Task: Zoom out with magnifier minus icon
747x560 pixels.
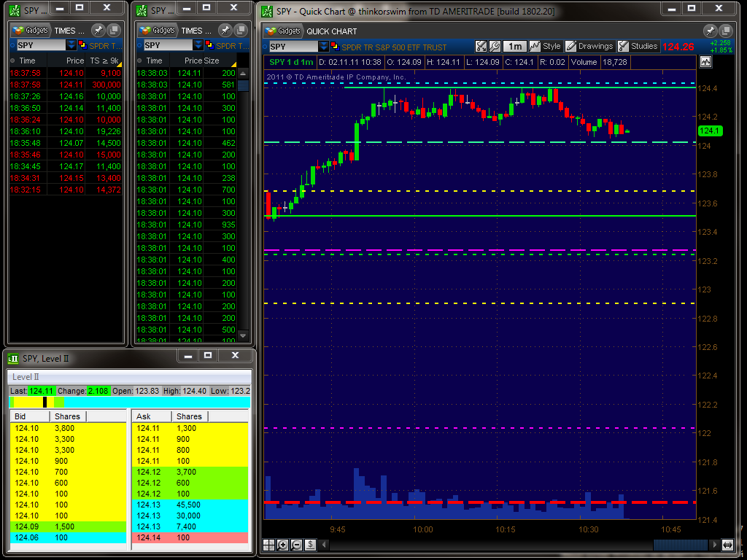Action: point(296,544)
